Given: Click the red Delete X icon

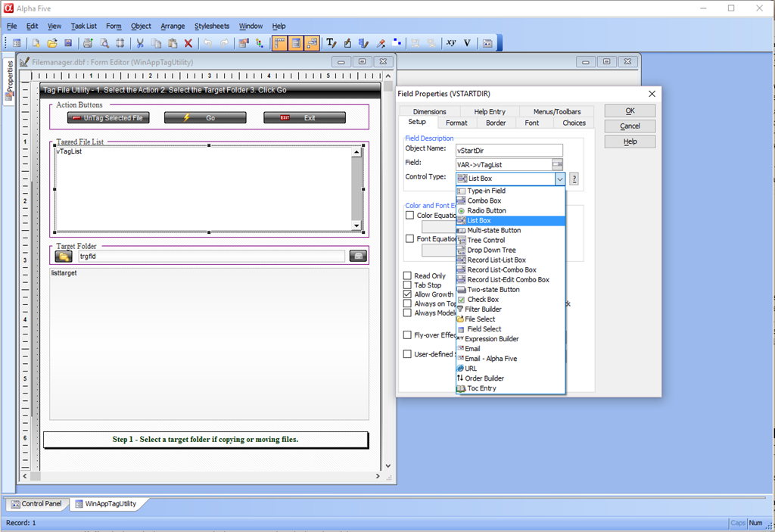Looking at the screenshot, I should click(188, 43).
